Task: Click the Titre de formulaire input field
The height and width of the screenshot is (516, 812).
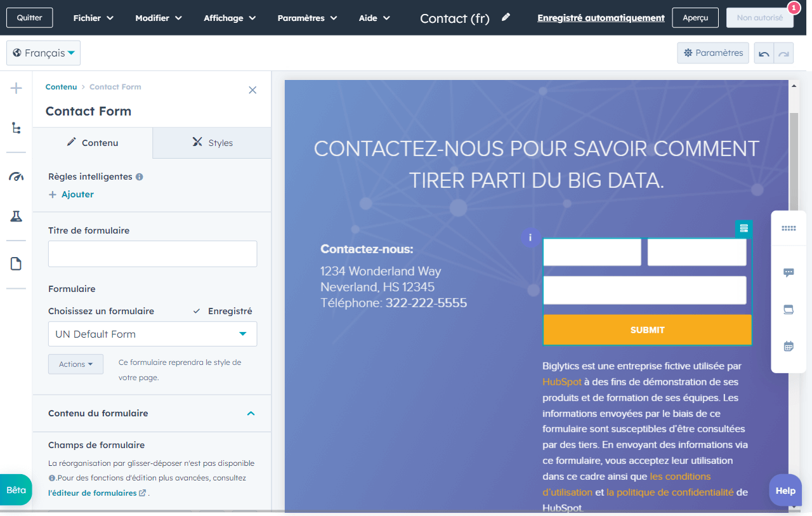Action: tap(152, 254)
